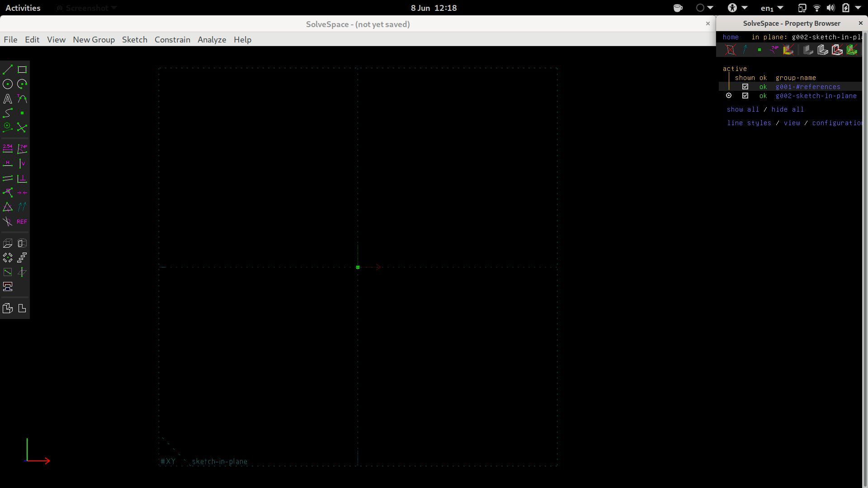The height and width of the screenshot is (488, 868).
Task: Select the extrude group icon
Action: pyautogui.click(x=8, y=243)
